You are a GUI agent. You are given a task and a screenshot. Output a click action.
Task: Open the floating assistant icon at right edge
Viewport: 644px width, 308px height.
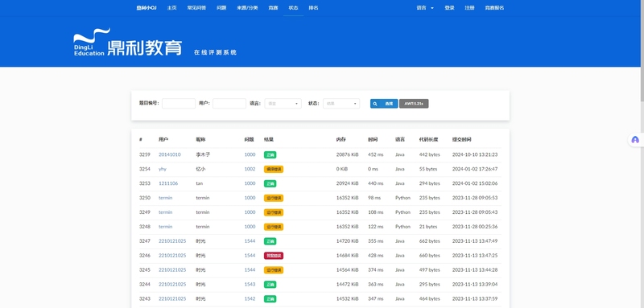click(635, 140)
